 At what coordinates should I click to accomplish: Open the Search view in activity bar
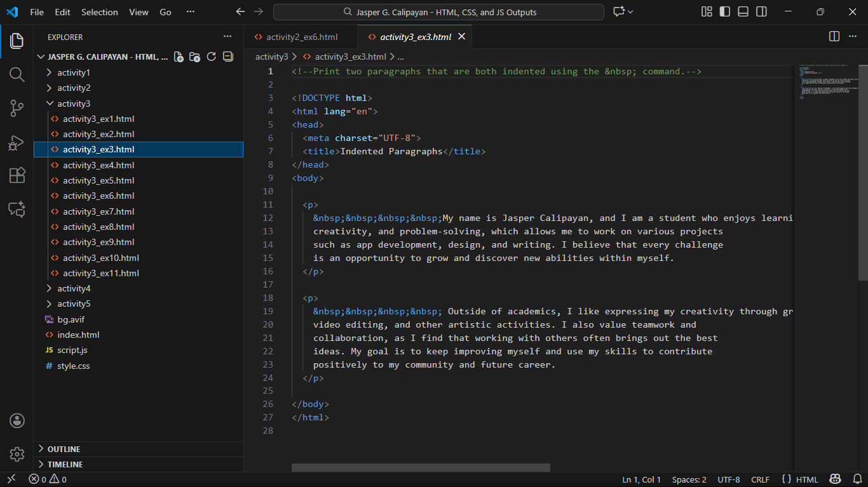pos(17,75)
